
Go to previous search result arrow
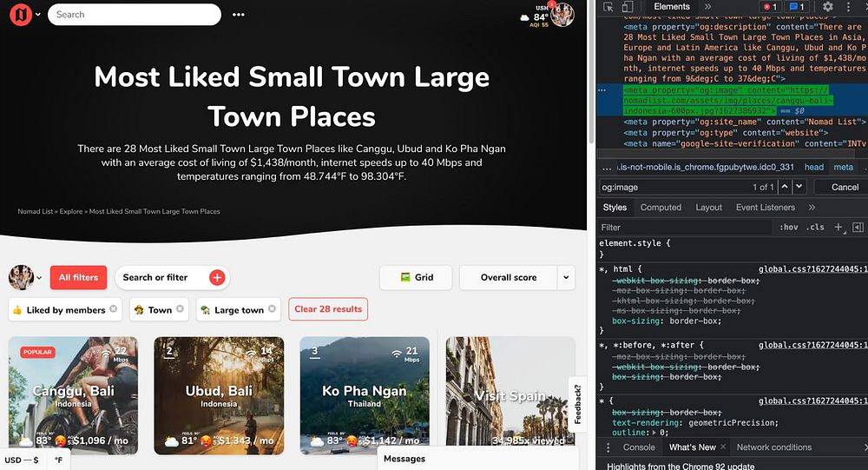pyautogui.click(x=785, y=187)
